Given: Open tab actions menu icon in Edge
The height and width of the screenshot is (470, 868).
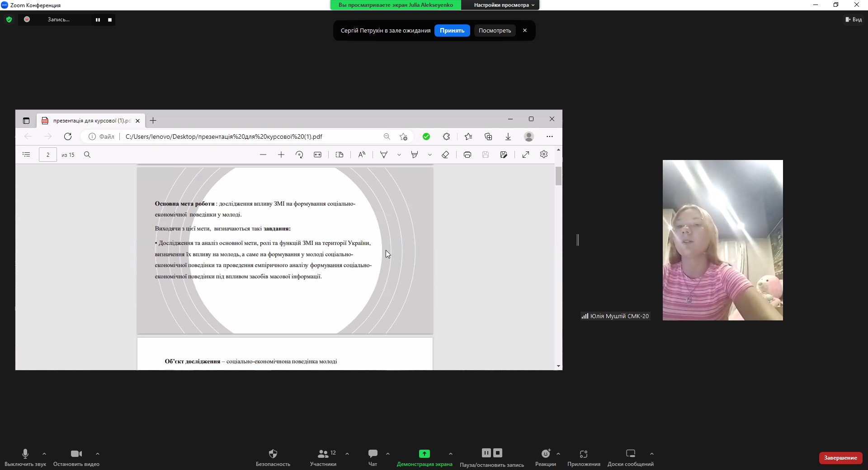Looking at the screenshot, I should click(26, 121).
